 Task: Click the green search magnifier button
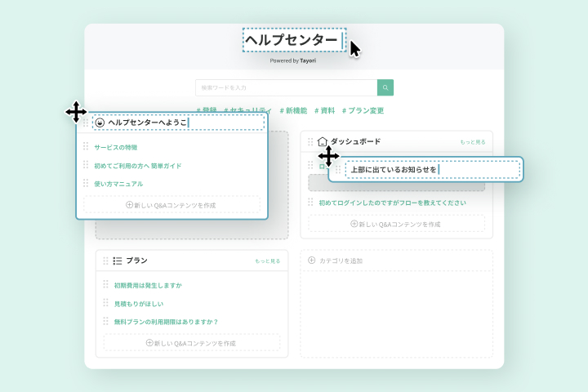(x=385, y=87)
